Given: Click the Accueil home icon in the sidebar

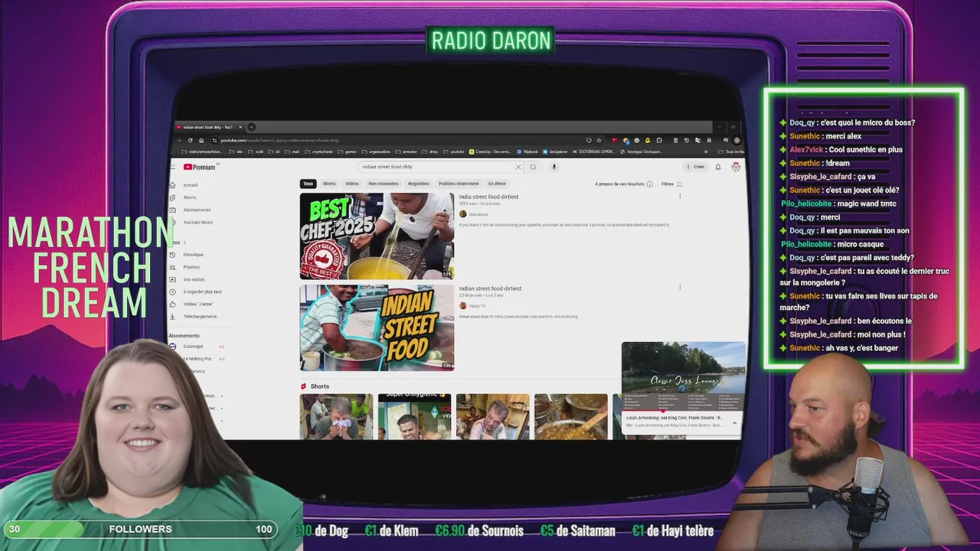Looking at the screenshot, I should point(172,185).
